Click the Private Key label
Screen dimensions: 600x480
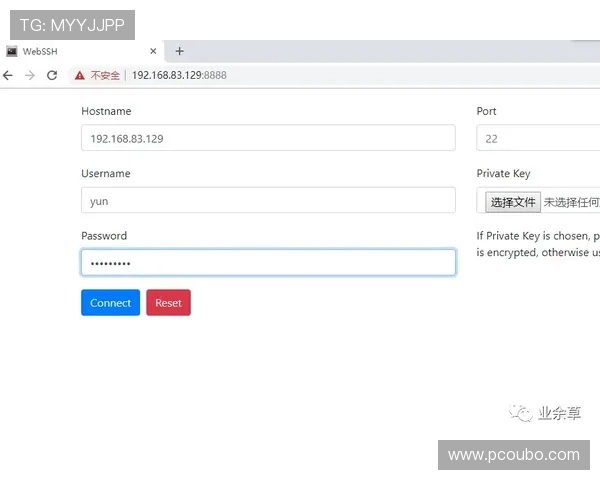[x=503, y=174]
